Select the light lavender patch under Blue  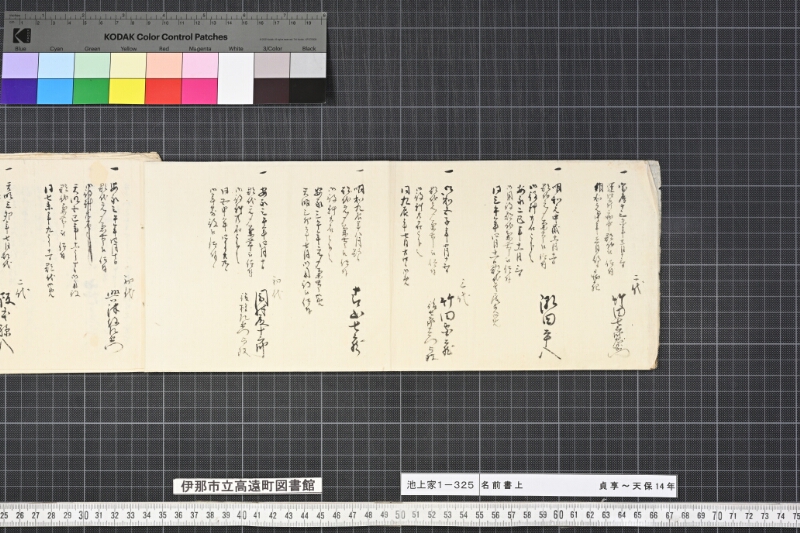pos(20,65)
